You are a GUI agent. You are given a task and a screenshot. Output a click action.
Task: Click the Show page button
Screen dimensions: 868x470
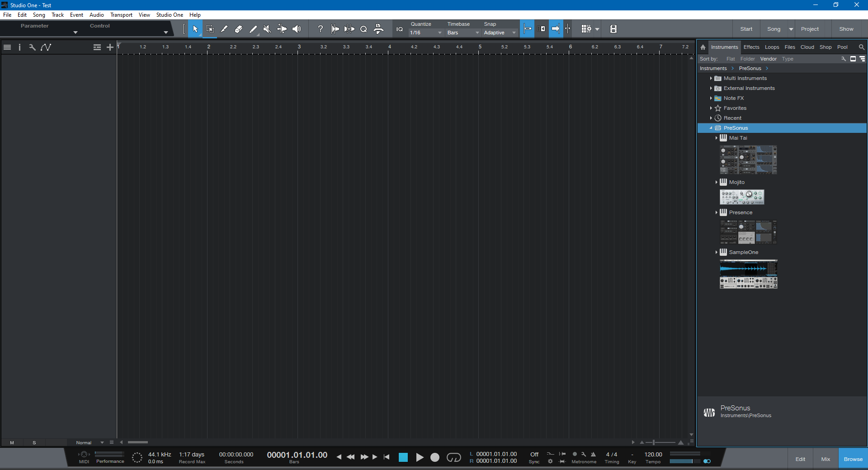pyautogui.click(x=846, y=29)
